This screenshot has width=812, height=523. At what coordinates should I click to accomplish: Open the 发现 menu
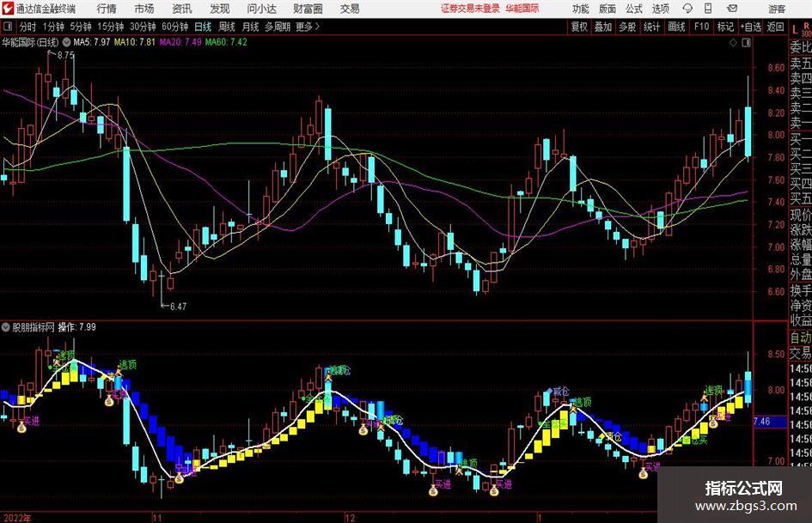click(220, 9)
